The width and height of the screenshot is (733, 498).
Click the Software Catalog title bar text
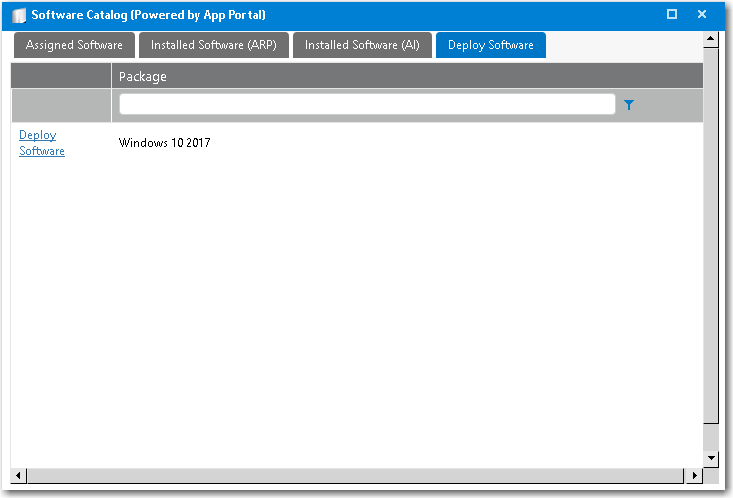(149, 15)
